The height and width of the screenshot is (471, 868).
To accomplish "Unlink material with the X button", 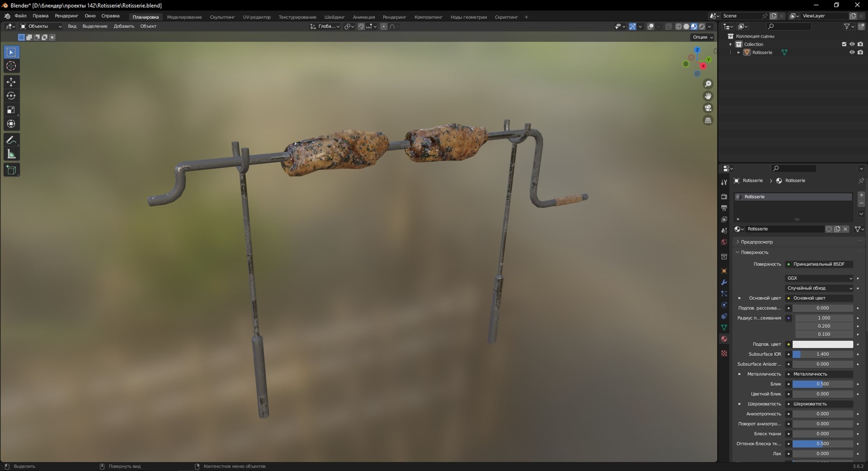I will coord(845,229).
